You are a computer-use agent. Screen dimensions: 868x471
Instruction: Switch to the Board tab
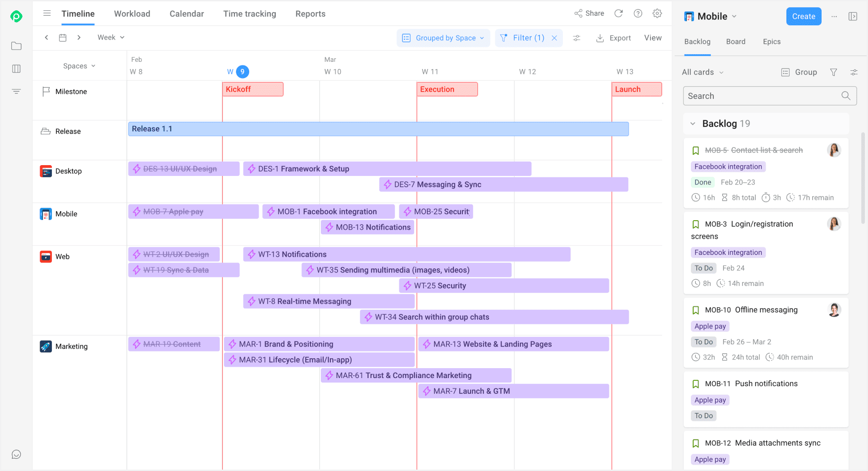pyautogui.click(x=736, y=42)
